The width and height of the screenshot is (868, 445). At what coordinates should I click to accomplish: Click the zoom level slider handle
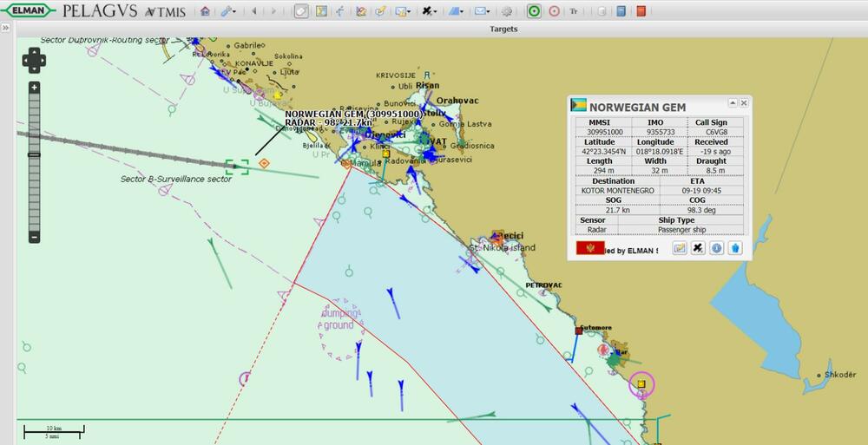point(34,154)
